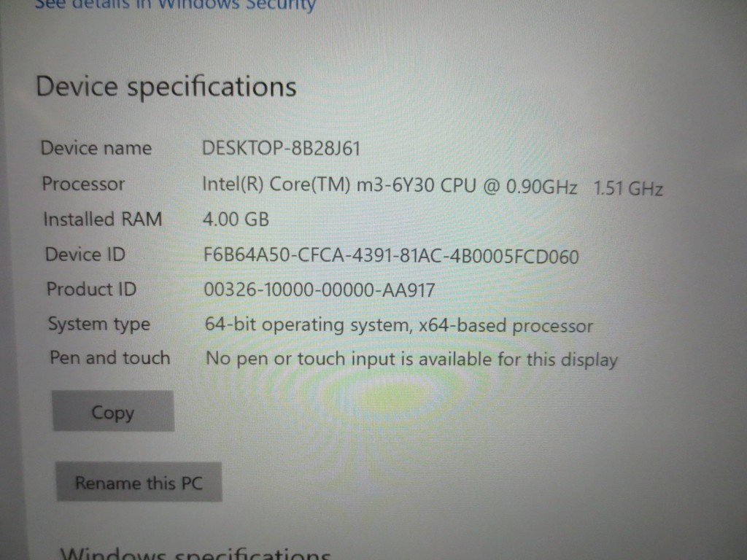Select the DESKTOP-8B28J61 device name value
Viewport: 747px width, 560px height.
281,149
